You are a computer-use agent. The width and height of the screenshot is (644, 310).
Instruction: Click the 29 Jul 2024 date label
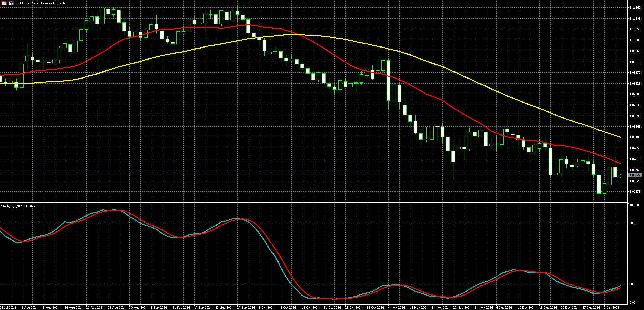pyautogui.click(x=8, y=307)
